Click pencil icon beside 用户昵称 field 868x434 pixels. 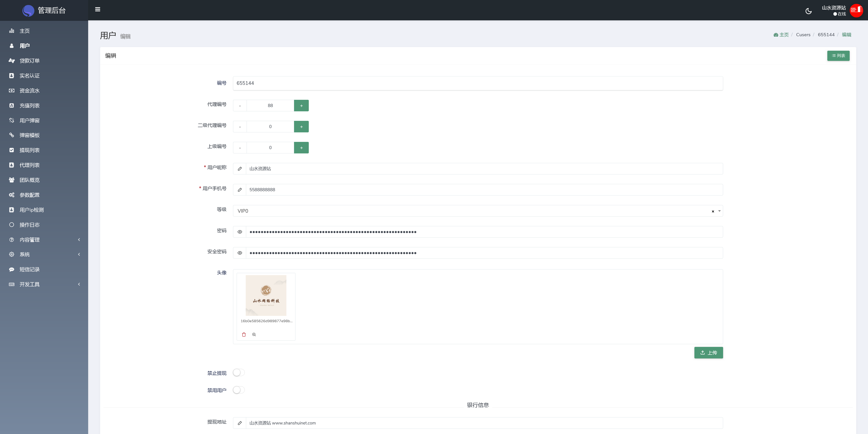(x=240, y=169)
